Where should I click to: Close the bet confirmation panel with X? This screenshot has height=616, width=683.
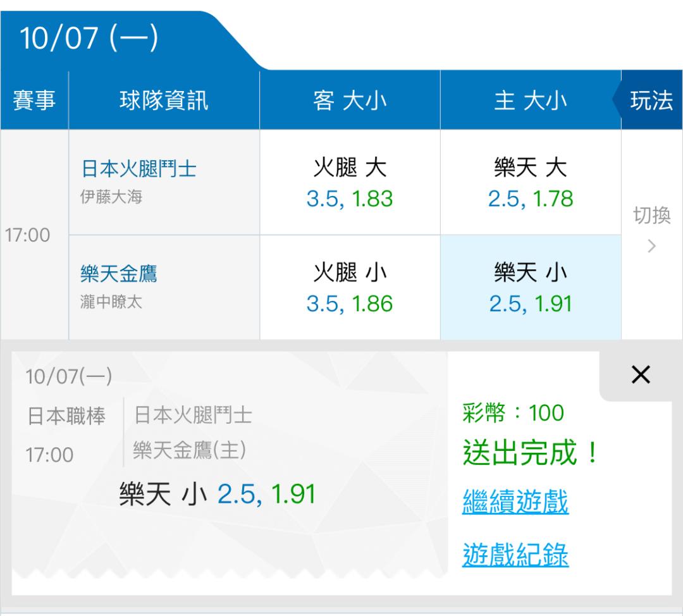coord(641,374)
